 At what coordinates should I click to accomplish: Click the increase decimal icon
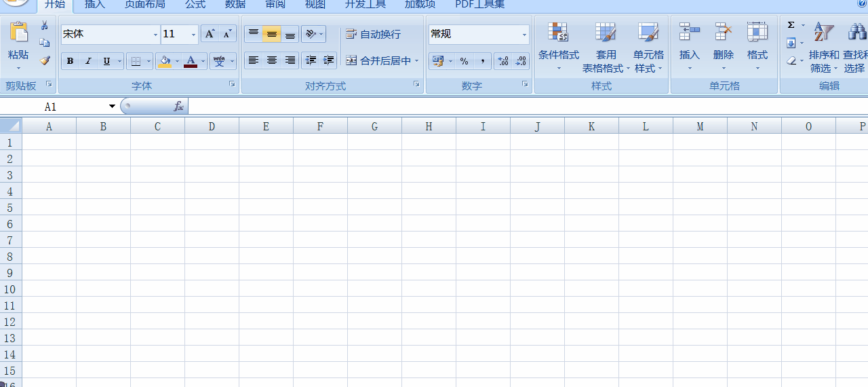tap(503, 61)
